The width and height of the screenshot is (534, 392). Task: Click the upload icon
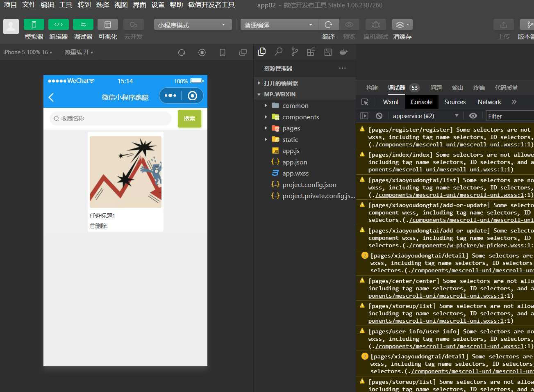pos(504,25)
